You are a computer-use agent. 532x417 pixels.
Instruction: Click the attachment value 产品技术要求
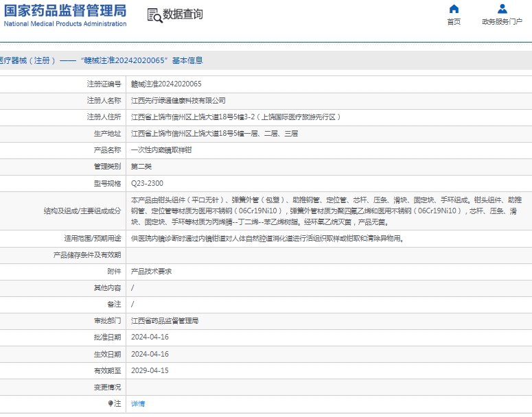[x=151, y=271]
